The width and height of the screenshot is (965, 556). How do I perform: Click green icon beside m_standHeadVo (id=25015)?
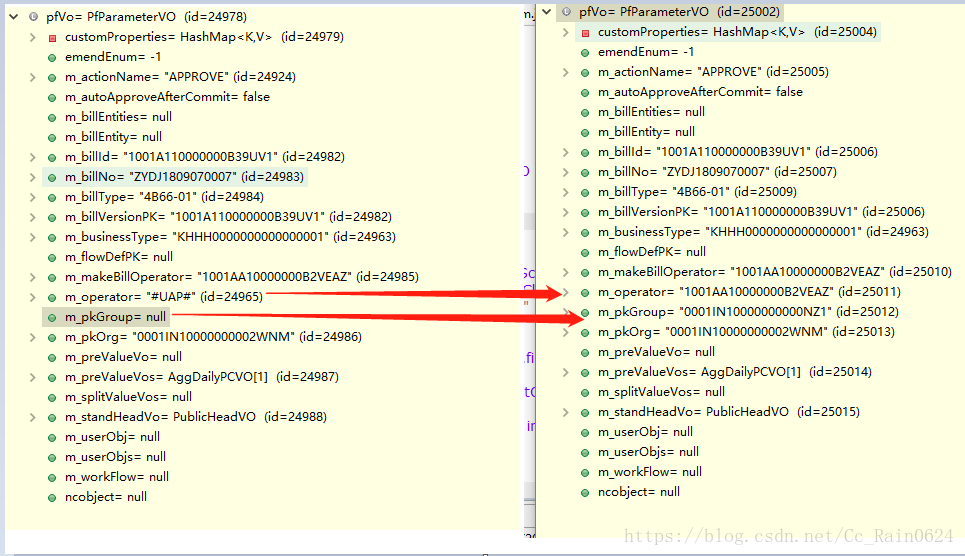coord(585,413)
